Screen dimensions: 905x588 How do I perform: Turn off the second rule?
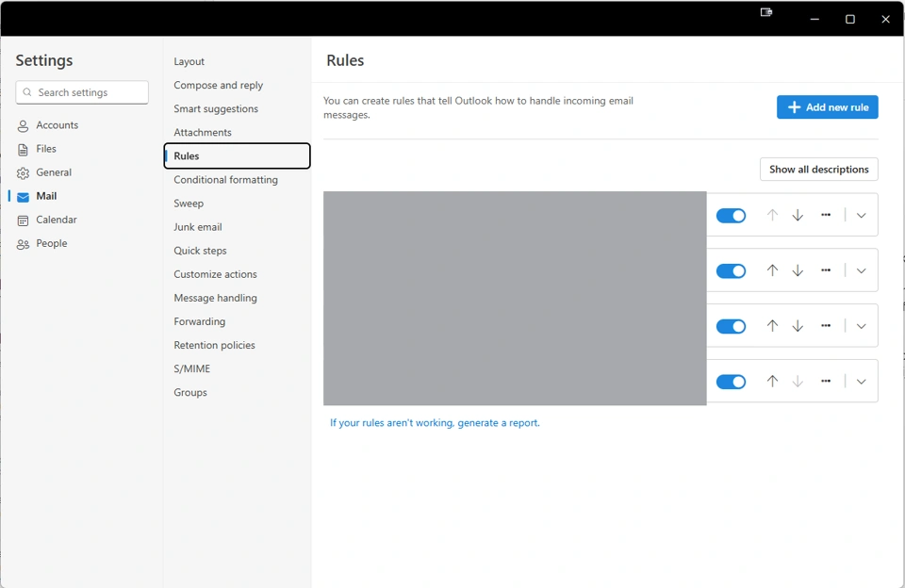tap(731, 271)
